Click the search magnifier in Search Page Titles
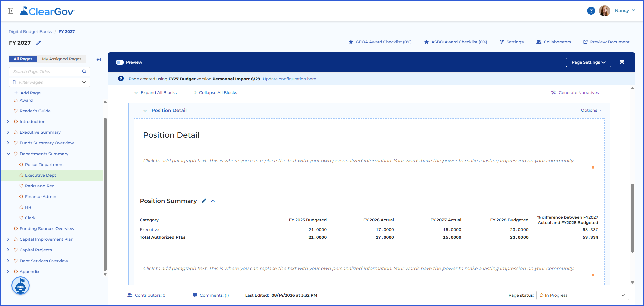The image size is (644, 306). 84,72
